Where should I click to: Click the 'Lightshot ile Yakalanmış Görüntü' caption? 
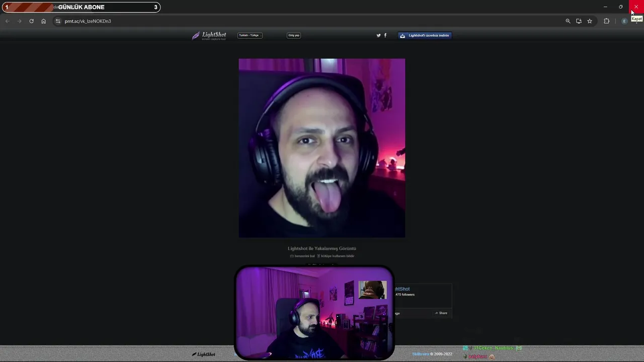[322, 248]
